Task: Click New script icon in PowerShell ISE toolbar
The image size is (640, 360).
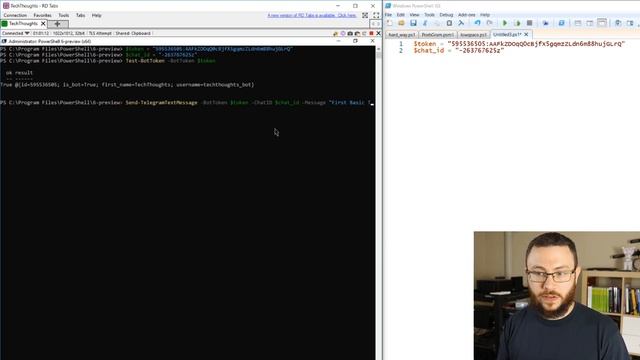Action: pos(389,23)
